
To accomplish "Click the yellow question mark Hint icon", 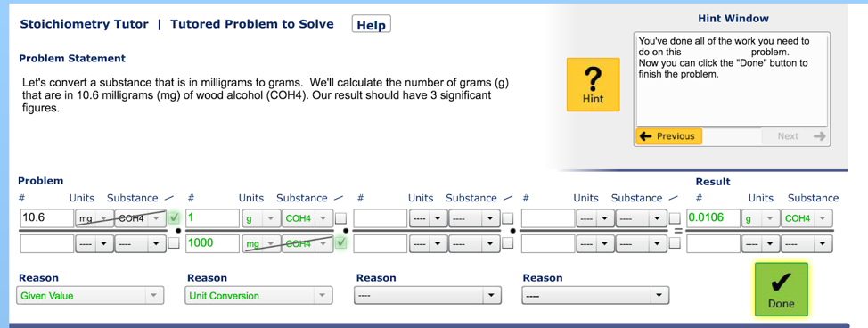I will point(593,85).
